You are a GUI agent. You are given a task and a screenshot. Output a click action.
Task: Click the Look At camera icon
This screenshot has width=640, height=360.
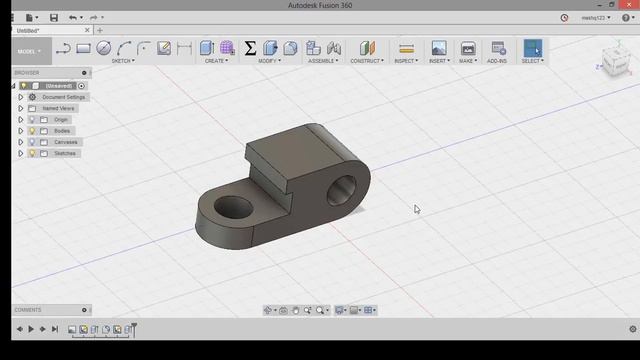point(283,311)
